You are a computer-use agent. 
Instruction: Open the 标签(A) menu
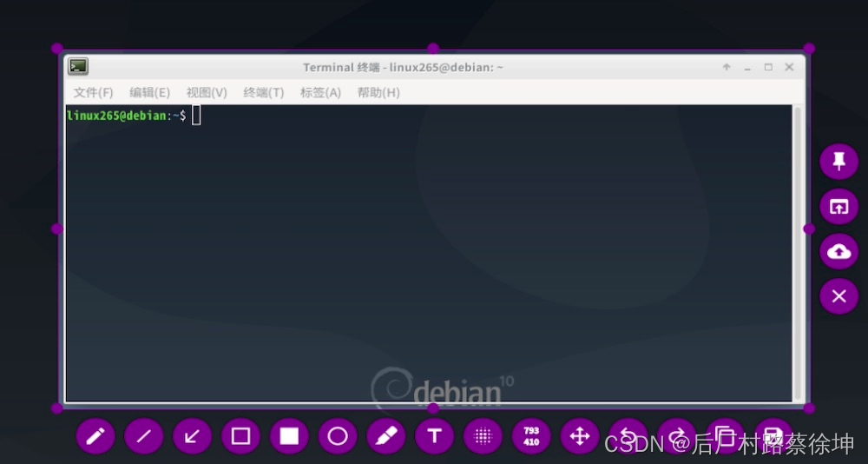click(320, 93)
